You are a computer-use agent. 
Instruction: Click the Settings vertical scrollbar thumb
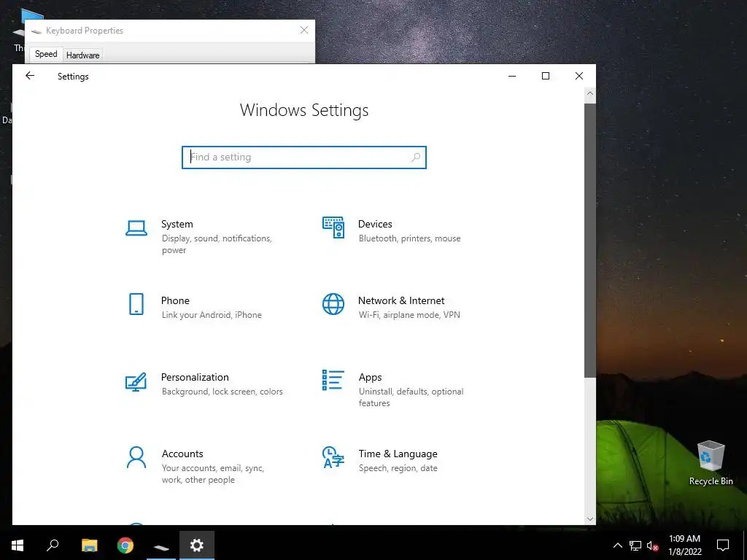point(589,241)
